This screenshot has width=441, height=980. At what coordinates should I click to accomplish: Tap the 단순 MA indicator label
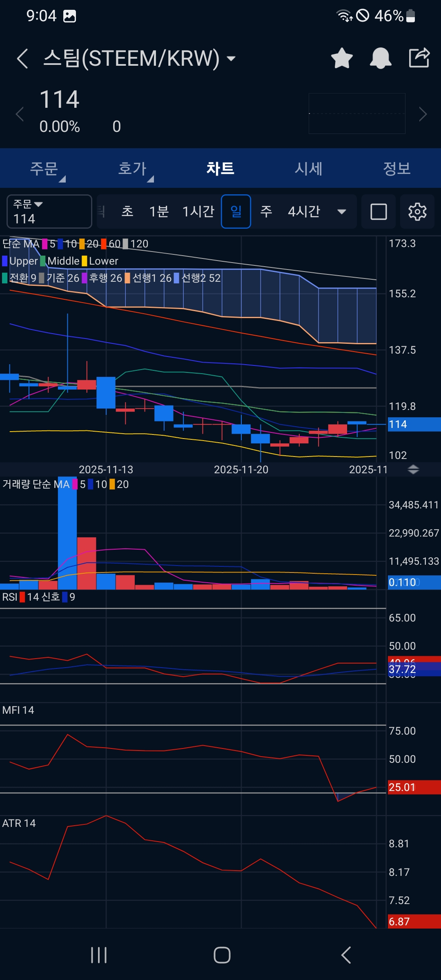[21, 244]
